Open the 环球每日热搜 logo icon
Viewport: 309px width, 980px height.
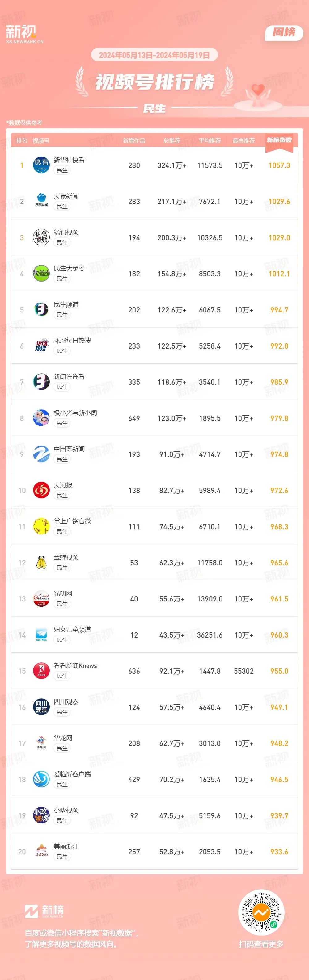click(41, 346)
